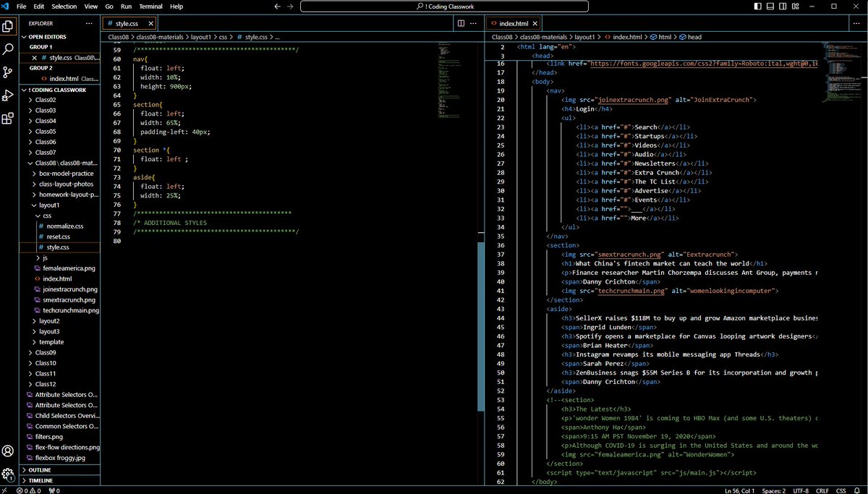Open the Source Control view
This screenshot has width=868, height=494.
[x=8, y=72]
